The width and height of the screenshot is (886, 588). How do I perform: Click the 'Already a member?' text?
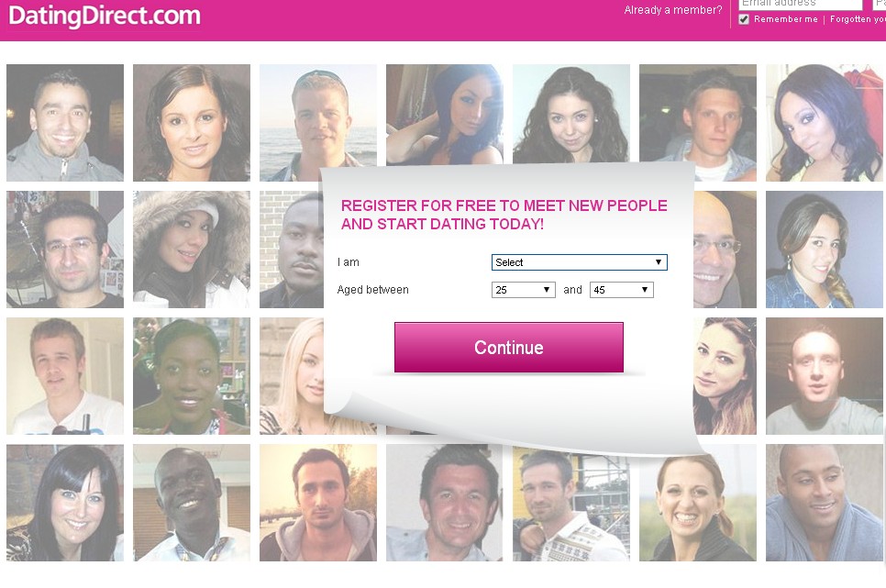pyautogui.click(x=673, y=10)
